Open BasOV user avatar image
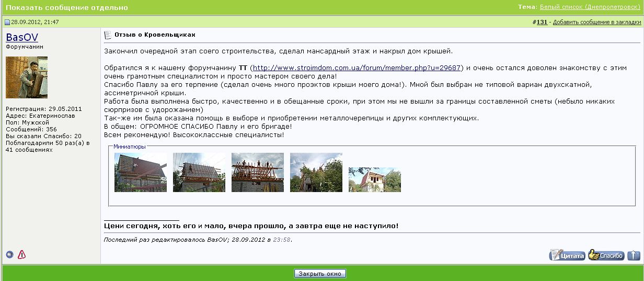The image size is (644, 281). 27,77
